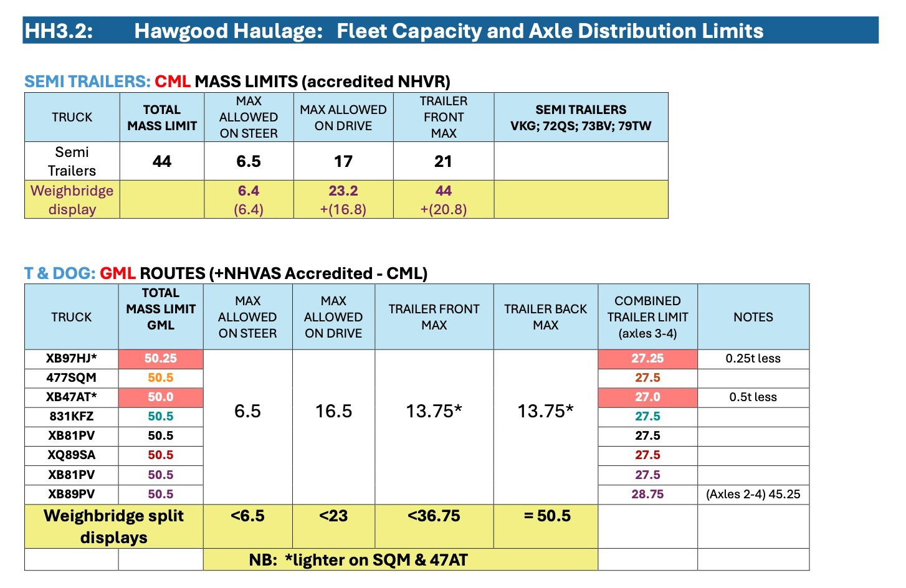The height and width of the screenshot is (588, 906).
Task: Click the Semi Trailers steer value 6.5
Action: point(249,161)
